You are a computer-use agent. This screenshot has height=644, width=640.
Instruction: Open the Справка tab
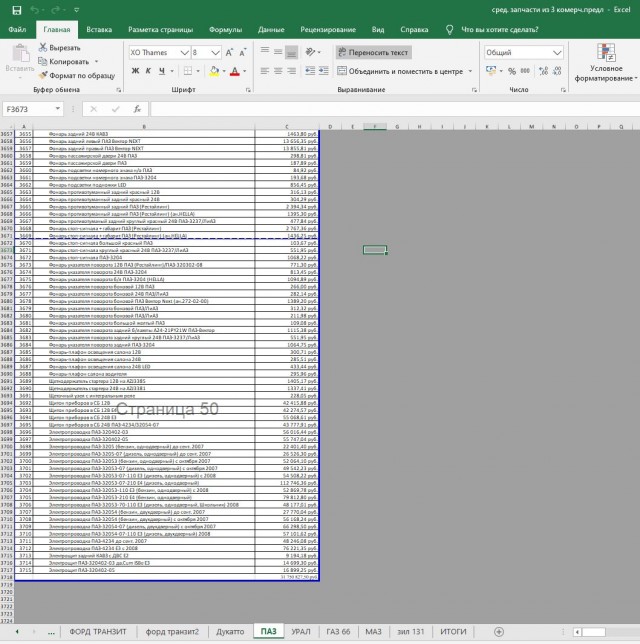[x=414, y=30]
